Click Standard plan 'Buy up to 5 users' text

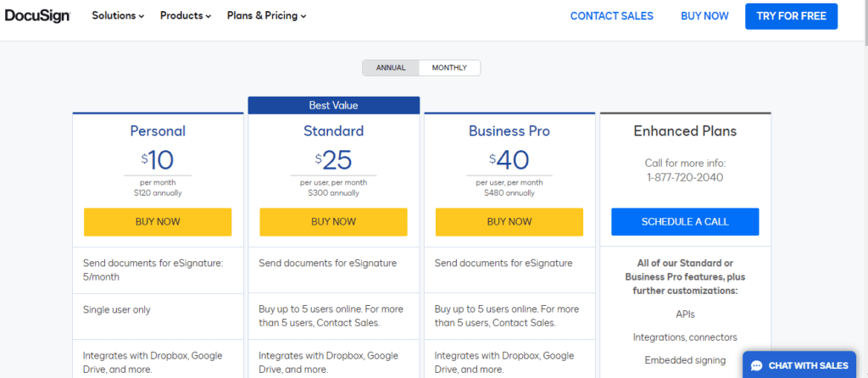331,316
